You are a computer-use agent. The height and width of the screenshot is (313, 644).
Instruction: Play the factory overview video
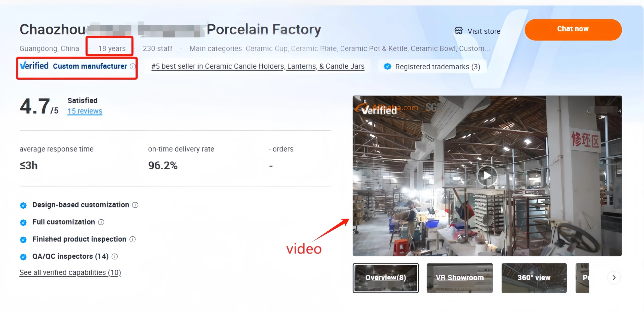pyautogui.click(x=487, y=176)
